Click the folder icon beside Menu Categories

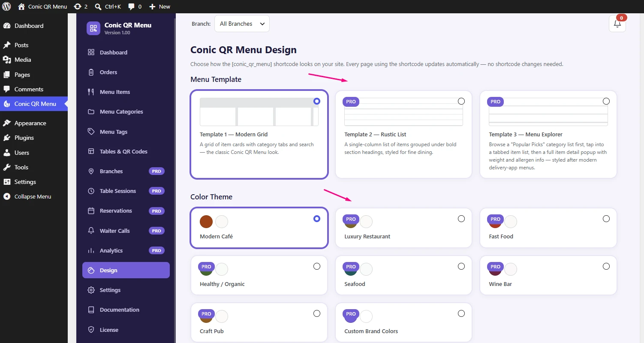91,111
